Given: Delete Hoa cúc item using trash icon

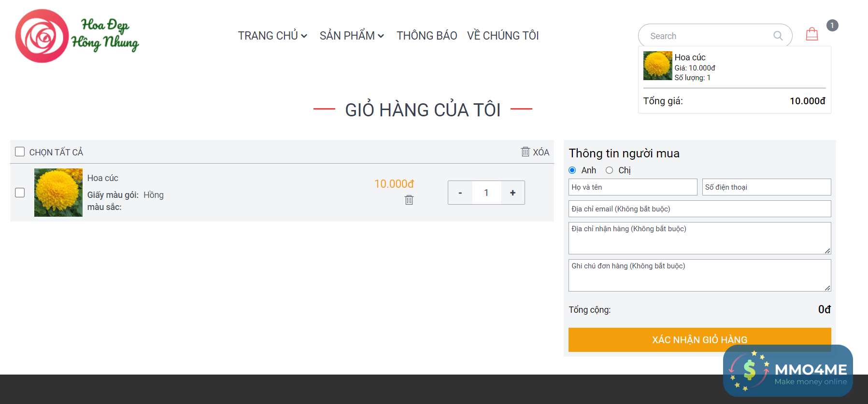Looking at the screenshot, I should 409,200.
